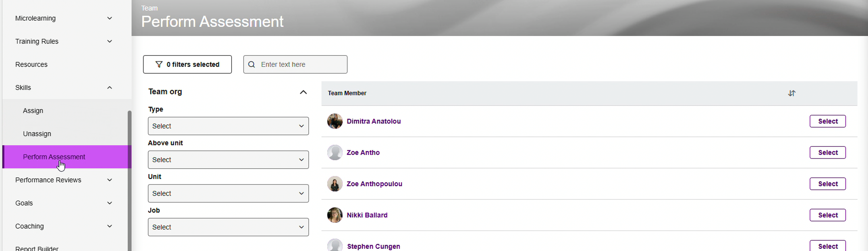Click Dimitra Anatolou's profile photo
This screenshot has height=251, width=868.
(334, 121)
